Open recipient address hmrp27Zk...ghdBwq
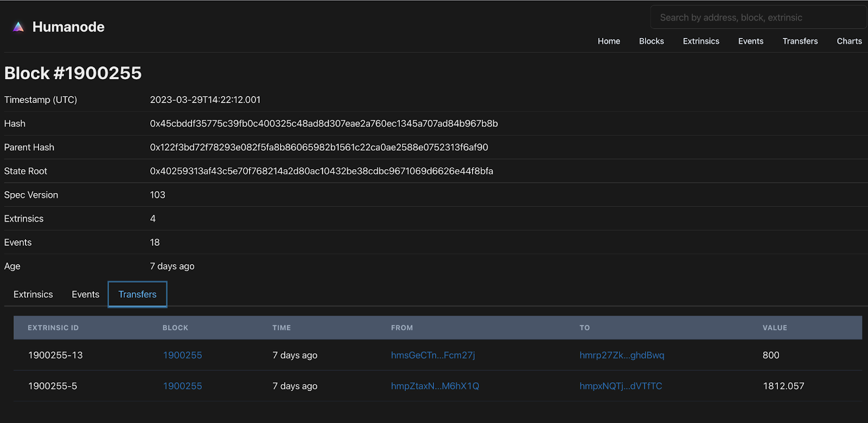868x423 pixels. (x=622, y=355)
